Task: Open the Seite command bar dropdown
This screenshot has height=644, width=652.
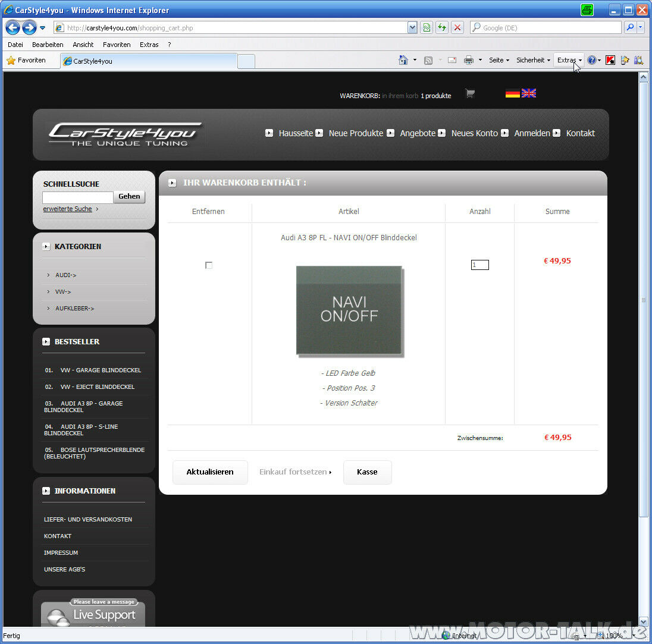Action: coord(499,60)
